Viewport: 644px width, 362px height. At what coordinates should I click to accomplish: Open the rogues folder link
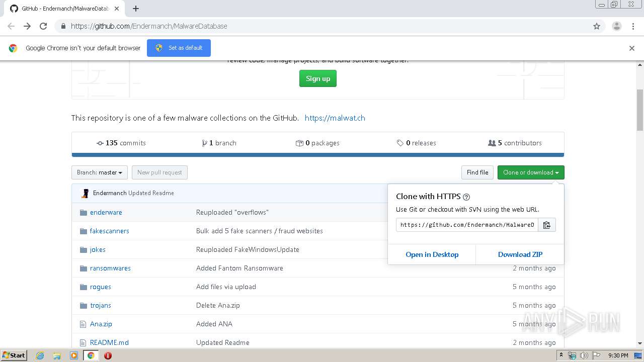tap(101, 287)
